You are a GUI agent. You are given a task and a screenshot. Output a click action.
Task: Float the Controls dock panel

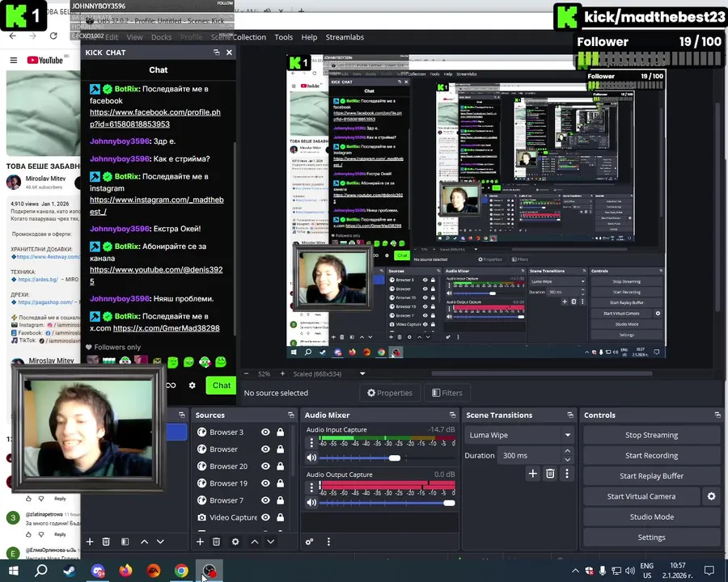[717, 415]
